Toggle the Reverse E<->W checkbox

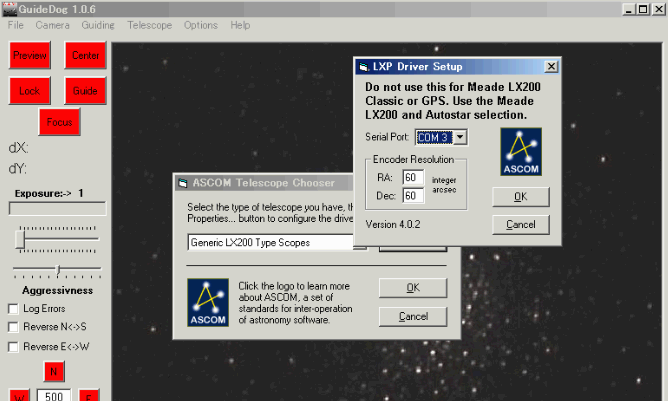[13, 347]
